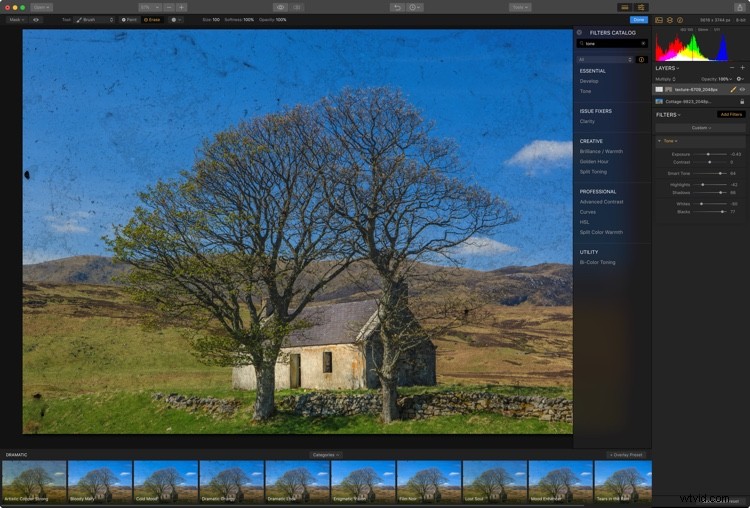Select the Golden Hour filter
Screen dimensions: 750x508
[x=594, y=161]
